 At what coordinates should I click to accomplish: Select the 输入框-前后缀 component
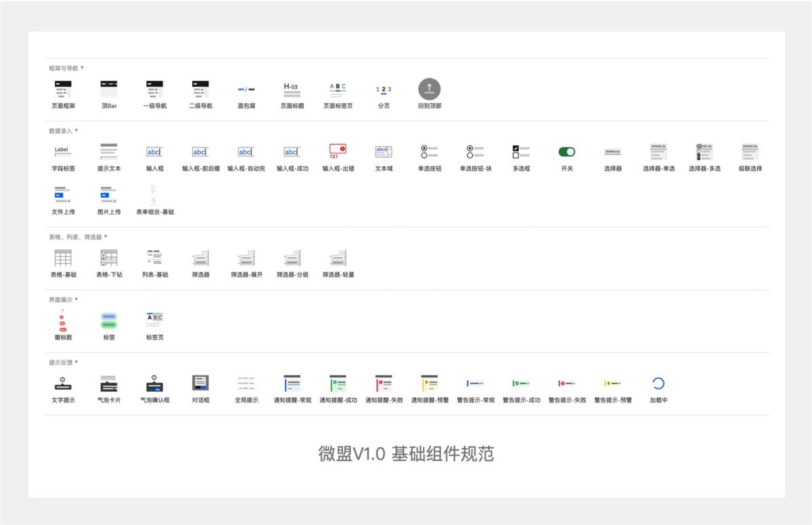click(x=200, y=152)
